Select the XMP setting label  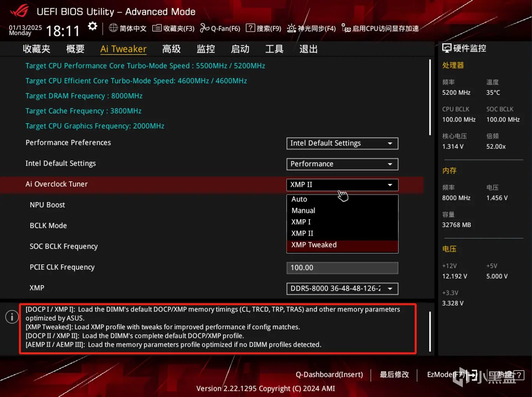[37, 288]
